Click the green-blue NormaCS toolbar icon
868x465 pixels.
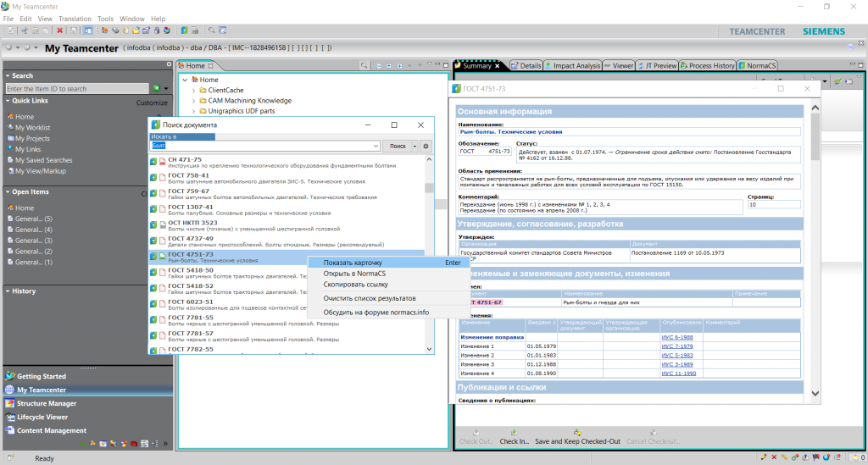point(184,30)
